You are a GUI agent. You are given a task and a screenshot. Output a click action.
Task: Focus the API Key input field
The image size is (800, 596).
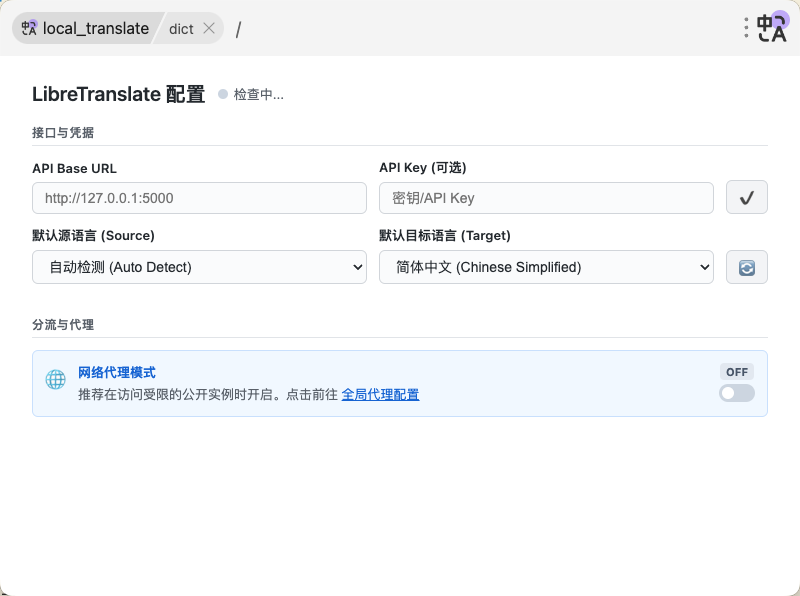[546, 198]
